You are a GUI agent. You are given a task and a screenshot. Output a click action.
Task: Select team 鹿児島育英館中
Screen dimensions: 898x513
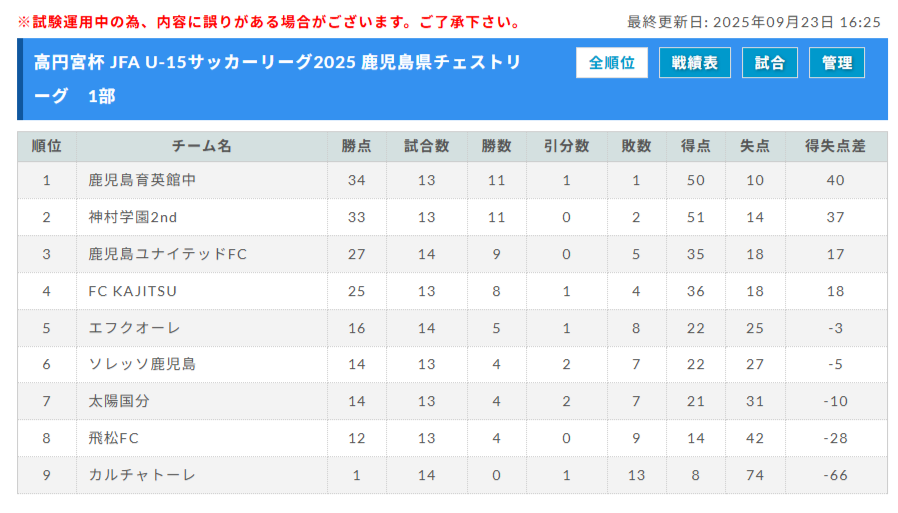(x=142, y=180)
